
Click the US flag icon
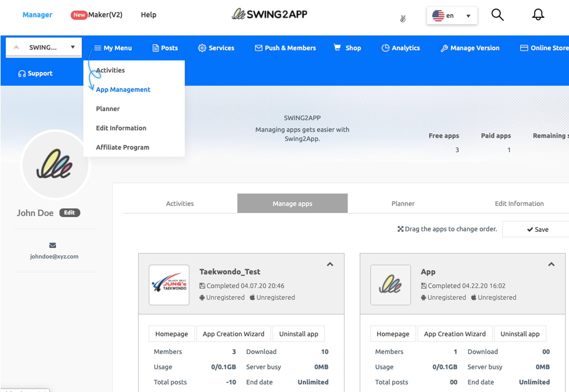438,15
